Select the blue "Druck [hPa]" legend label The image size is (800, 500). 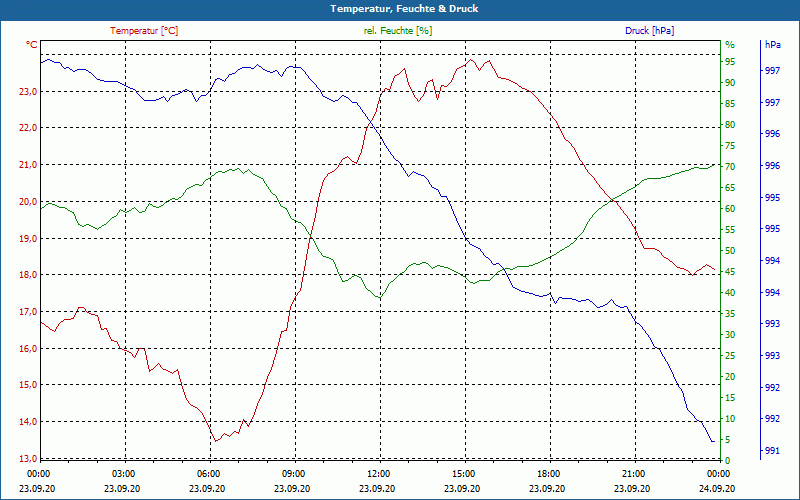pyautogui.click(x=649, y=31)
